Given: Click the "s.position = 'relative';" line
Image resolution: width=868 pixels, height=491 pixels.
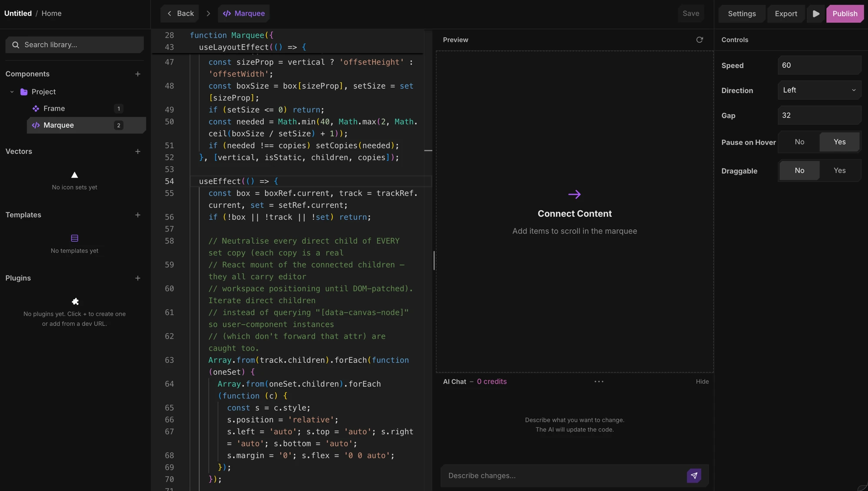Looking at the screenshot, I should (282, 420).
